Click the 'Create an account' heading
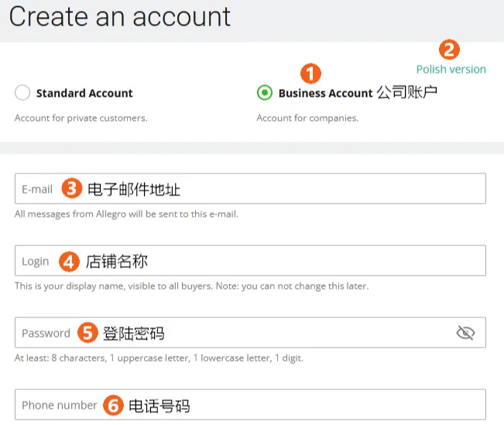The height and width of the screenshot is (425, 504). click(x=119, y=17)
